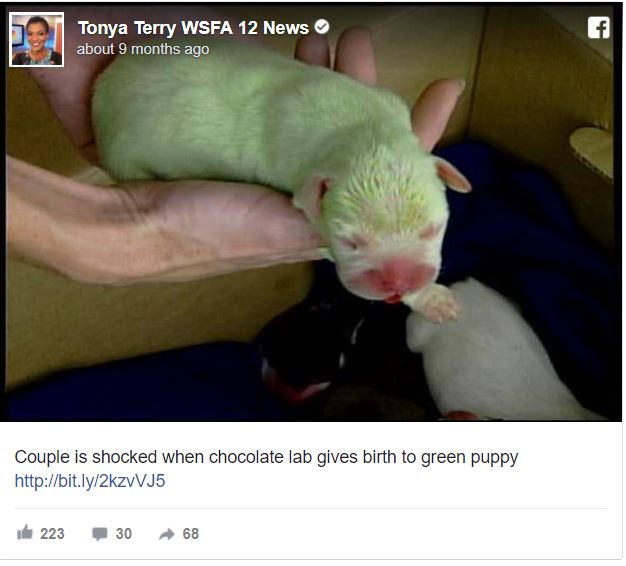Open the bit.ly/2kzvVJ5 link
This screenshot has width=626, height=566.
coord(90,481)
